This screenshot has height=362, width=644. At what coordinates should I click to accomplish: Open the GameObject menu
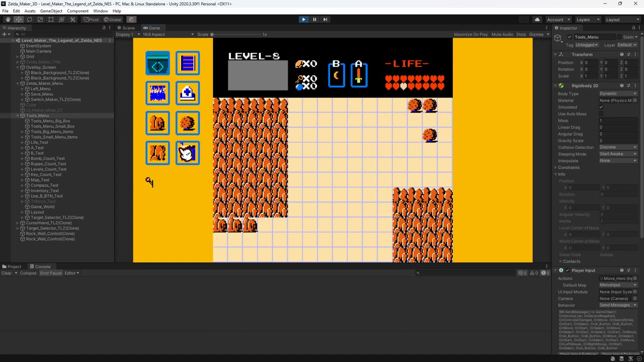pyautogui.click(x=51, y=11)
